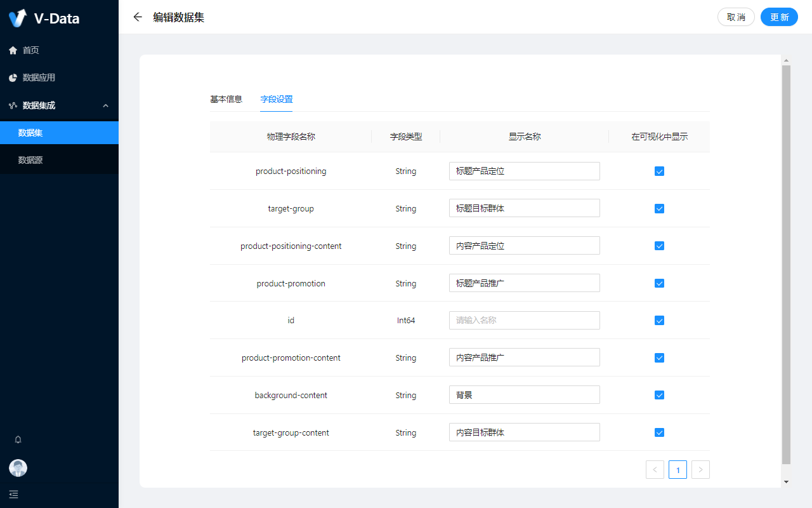Go to previous page in pagination
The width and height of the screenshot is (812, 508).
[655, 470]
